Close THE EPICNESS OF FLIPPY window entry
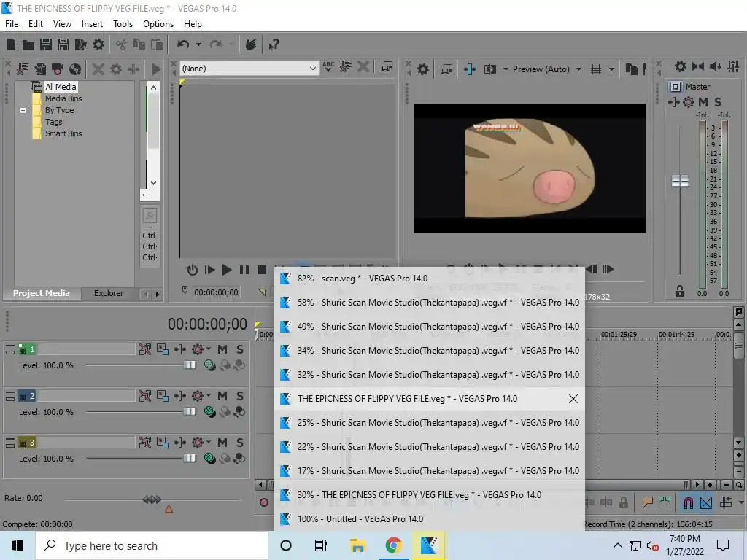 point(573,399)
